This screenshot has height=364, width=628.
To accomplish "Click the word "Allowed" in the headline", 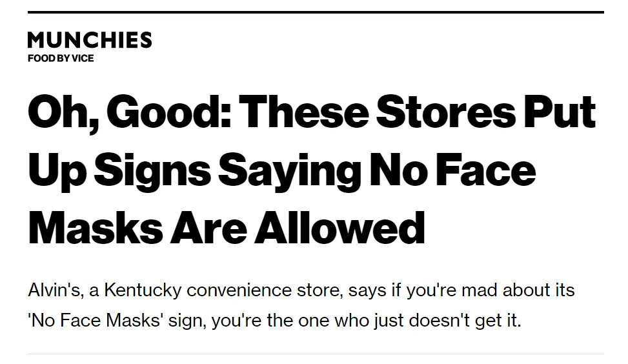I will pyautogui.click(x=339, y=227).
